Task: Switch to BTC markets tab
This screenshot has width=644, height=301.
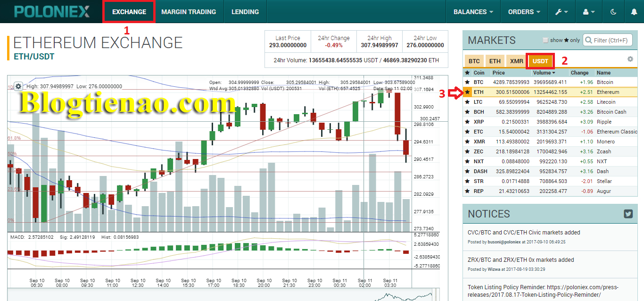Action: tap(474, 61)
